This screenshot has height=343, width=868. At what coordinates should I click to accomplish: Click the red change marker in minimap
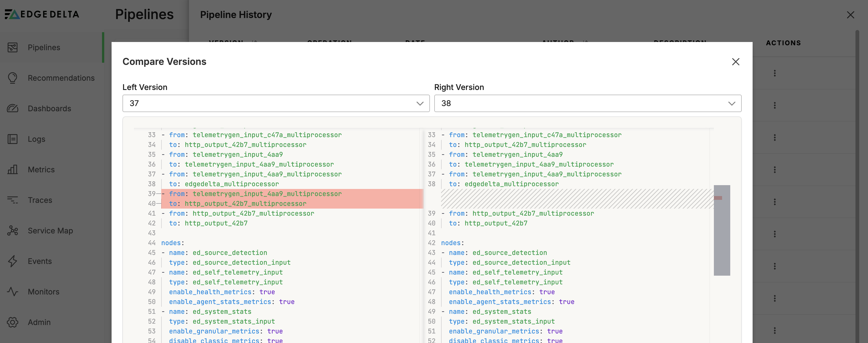(718, 198)
